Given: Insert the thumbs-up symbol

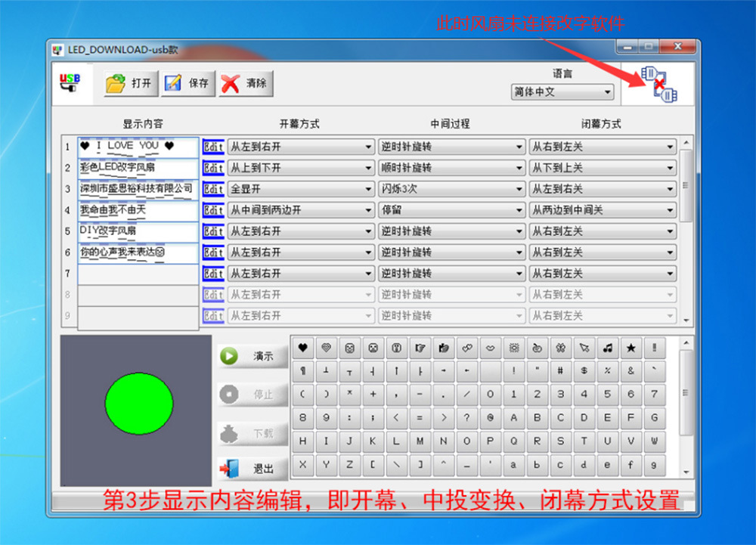Looking at the screenshot, I should [444, 348].
